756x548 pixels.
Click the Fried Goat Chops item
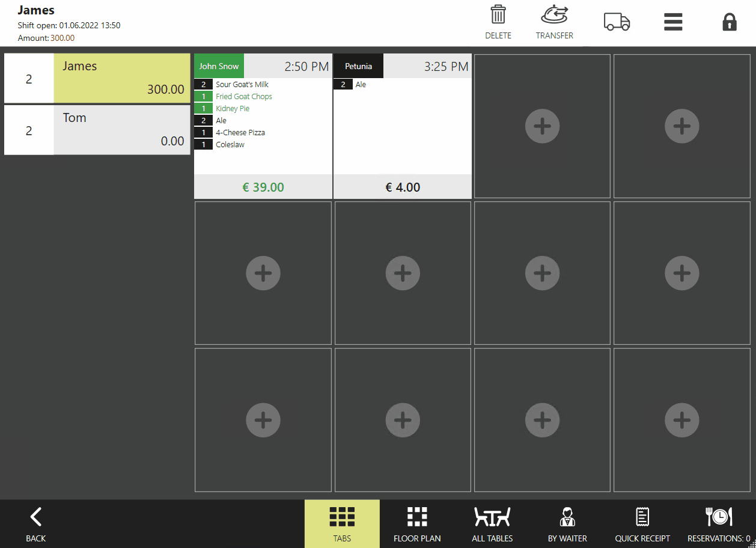(x=244, y=97)
